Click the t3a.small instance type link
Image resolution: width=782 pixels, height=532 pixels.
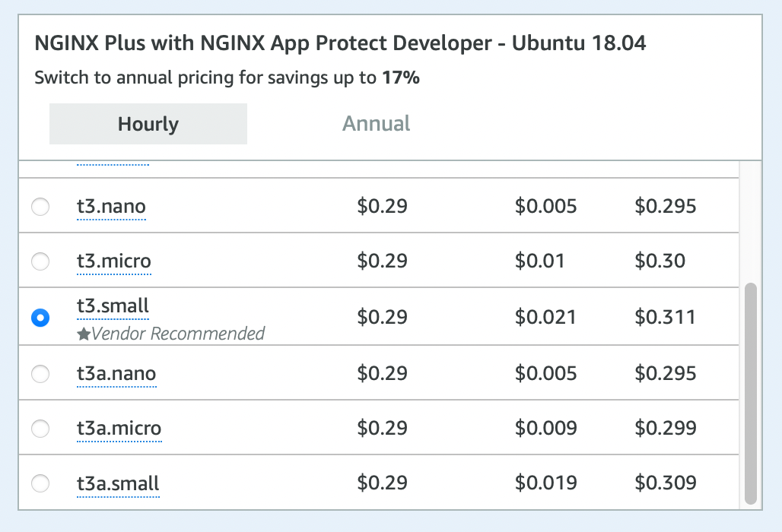118,483
